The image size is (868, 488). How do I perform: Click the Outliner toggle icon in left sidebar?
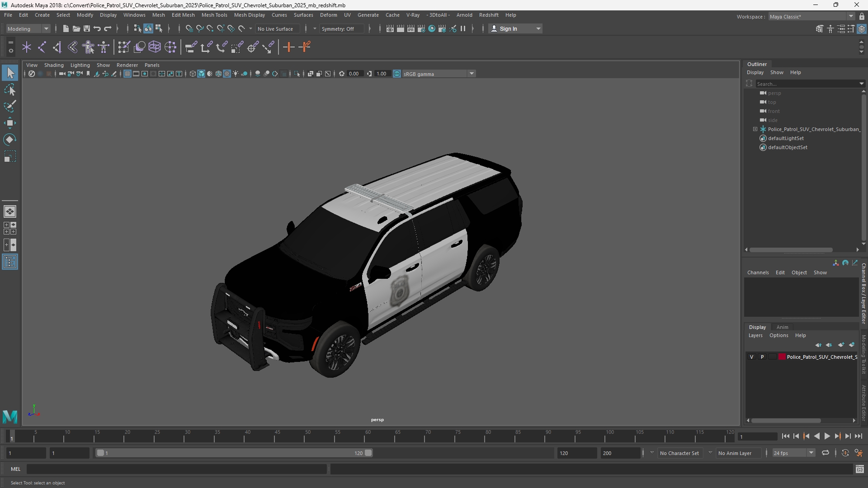point(10,262)
